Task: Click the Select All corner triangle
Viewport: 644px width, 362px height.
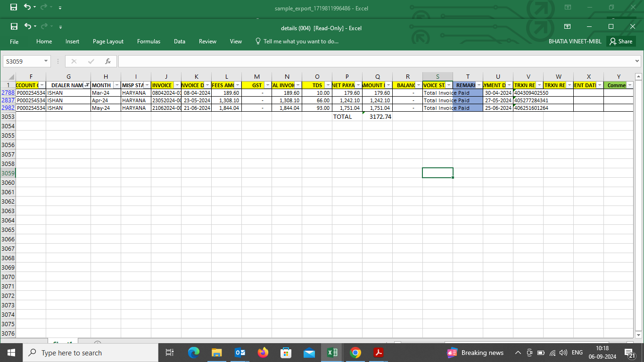Action: click(8, 76)
